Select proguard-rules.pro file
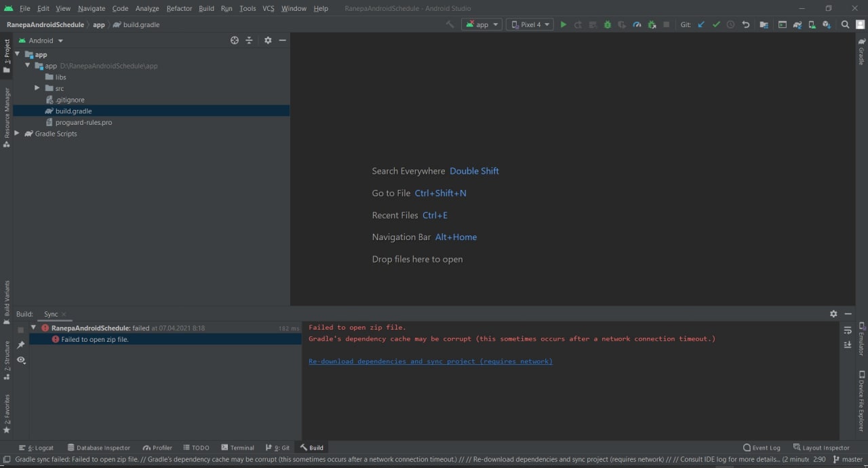This screenshot has width=868, height=468. tap(79, 122)
